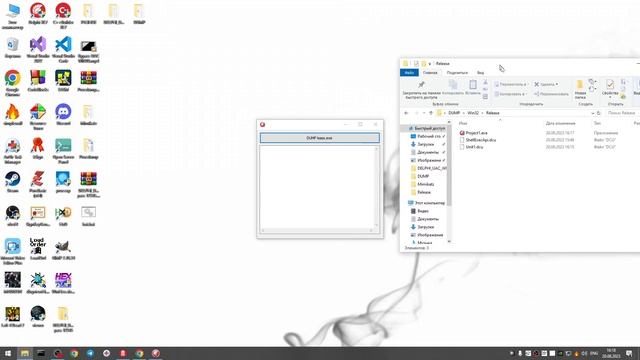The width and height of the screenshot is (640, 360).
Task: Open the Load Order desktop shortcut
Action: 38,249
